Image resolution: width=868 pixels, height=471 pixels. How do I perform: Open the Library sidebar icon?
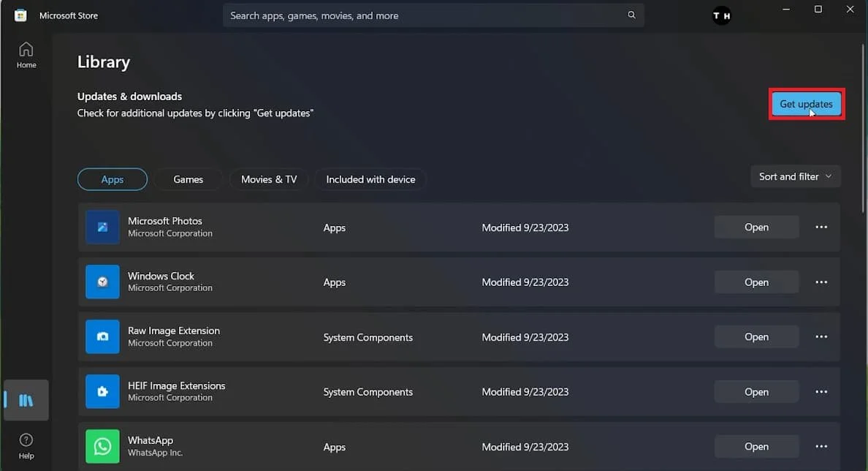(x=26, y=400)
